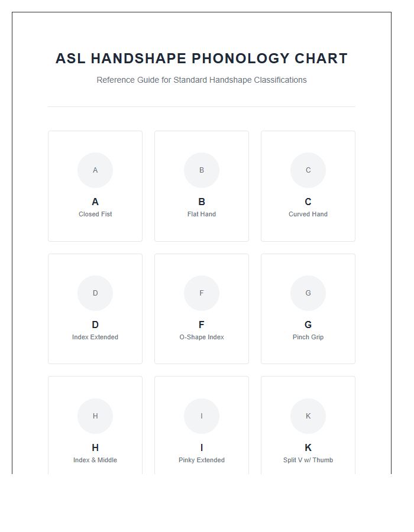Click the circular G handshape icon
This screenshot has width=414, height=532.
tap(308, 293)
